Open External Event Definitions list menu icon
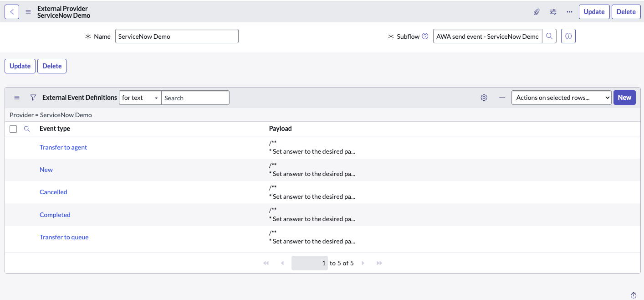The height and width of the screenshot is (300, 644). [17, 98]
